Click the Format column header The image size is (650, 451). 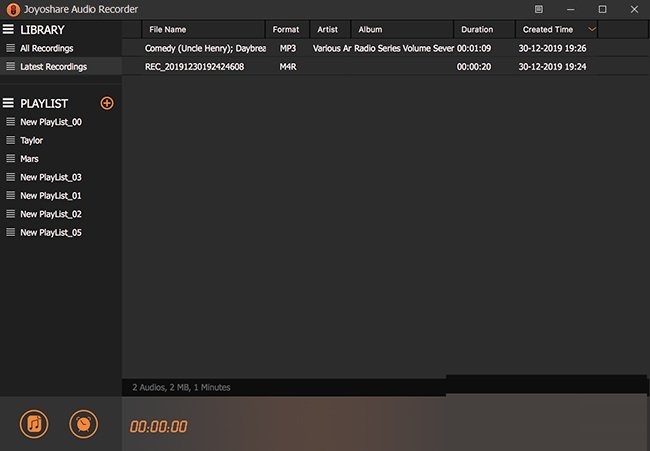[x=286, y=29]
